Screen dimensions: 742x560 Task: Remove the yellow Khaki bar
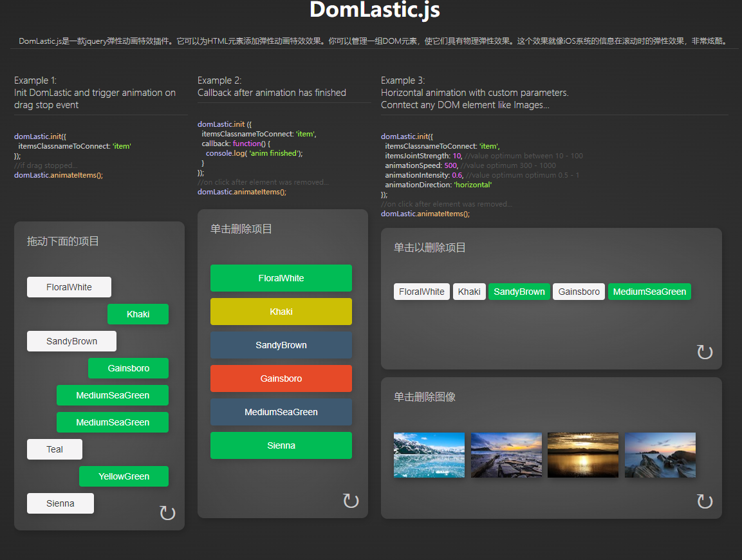[x=281, y=312]
